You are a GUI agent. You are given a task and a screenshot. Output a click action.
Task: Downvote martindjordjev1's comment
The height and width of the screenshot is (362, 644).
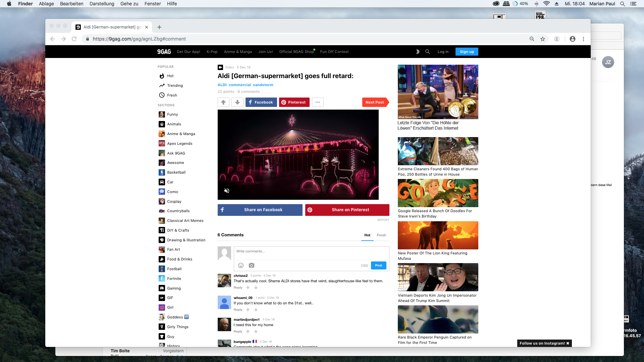[x=256, y=331]
